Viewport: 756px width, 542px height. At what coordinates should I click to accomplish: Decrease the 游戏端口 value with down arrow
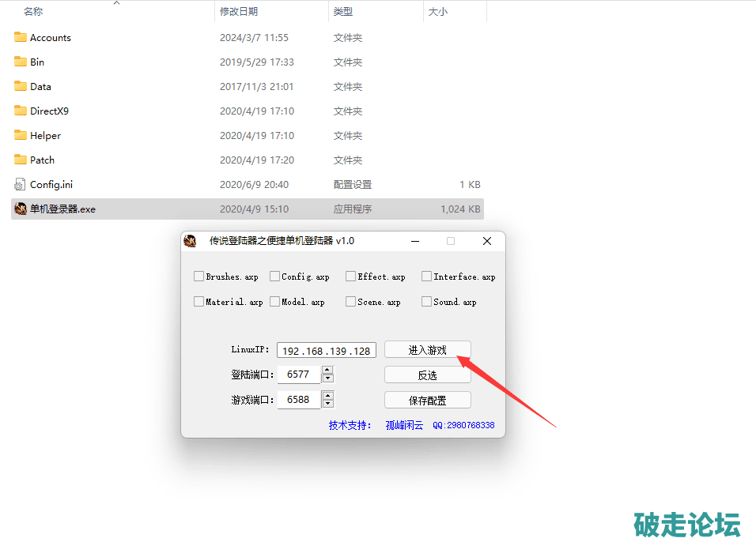[x=328, y=404]
